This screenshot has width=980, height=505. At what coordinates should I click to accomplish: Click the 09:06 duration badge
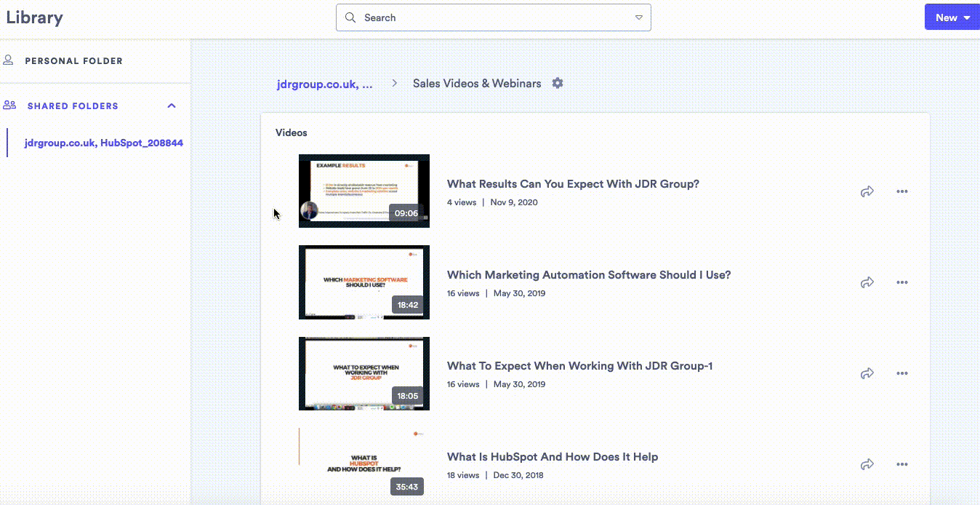[x=407, y=213]
